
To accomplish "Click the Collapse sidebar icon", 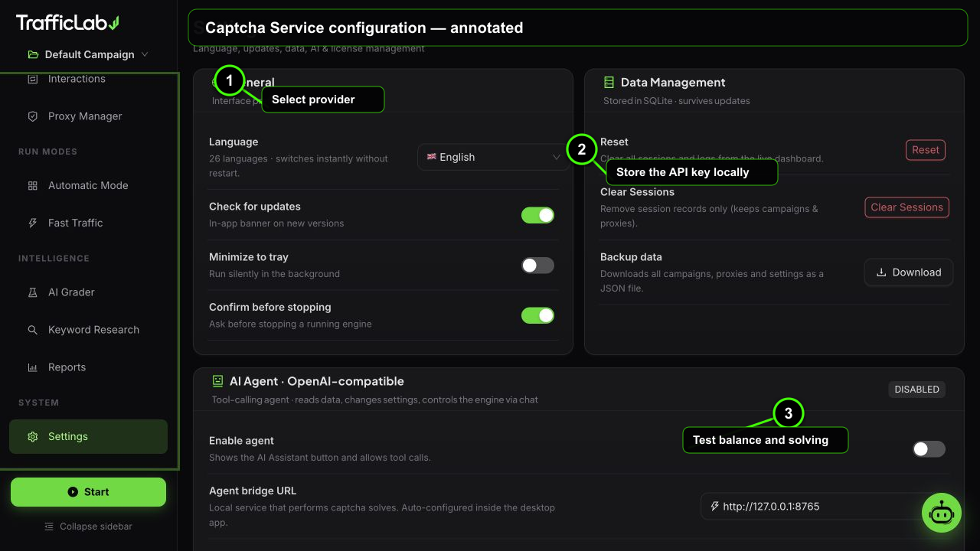I will 49,527.
